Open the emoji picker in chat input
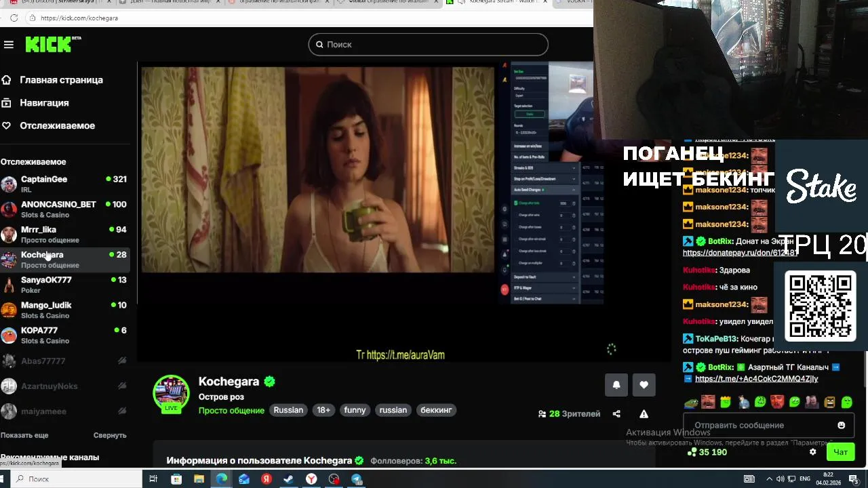Image resolution: width=868 pixels, height=488 pixels. pyautogui.click(x=842, y=425)
